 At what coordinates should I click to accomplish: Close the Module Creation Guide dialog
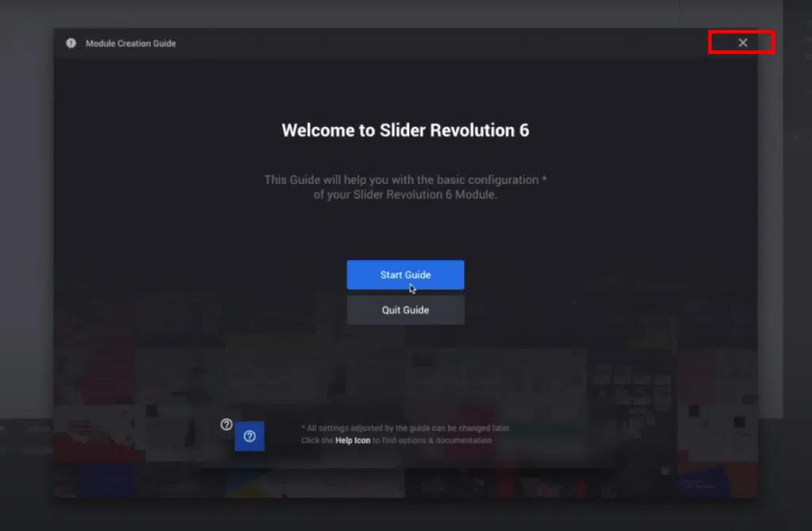[742, 43]
